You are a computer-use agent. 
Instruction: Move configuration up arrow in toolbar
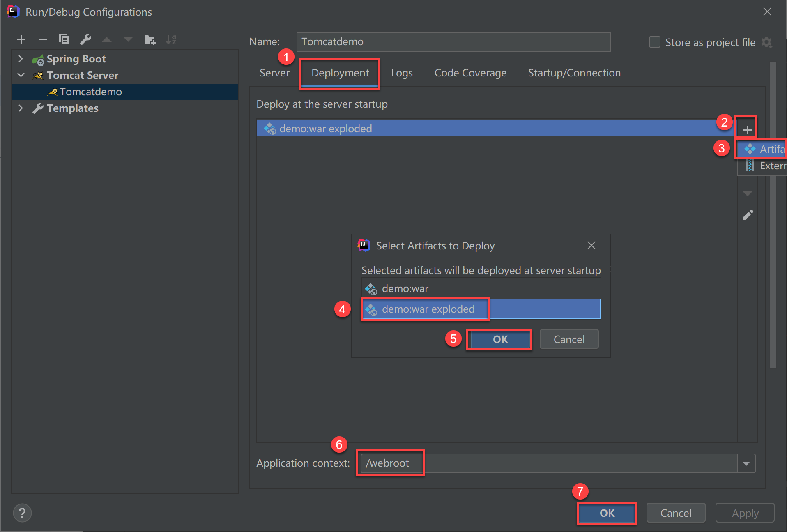[x=107, y=40]
